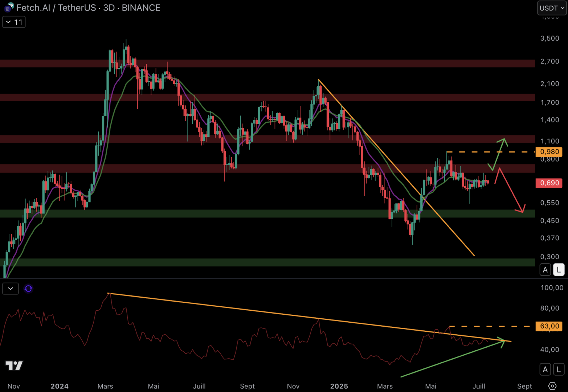This screenshot has height=392, width=568.
Task: Click the 2,100 price scale value
Action: click(x=549, y=84)
